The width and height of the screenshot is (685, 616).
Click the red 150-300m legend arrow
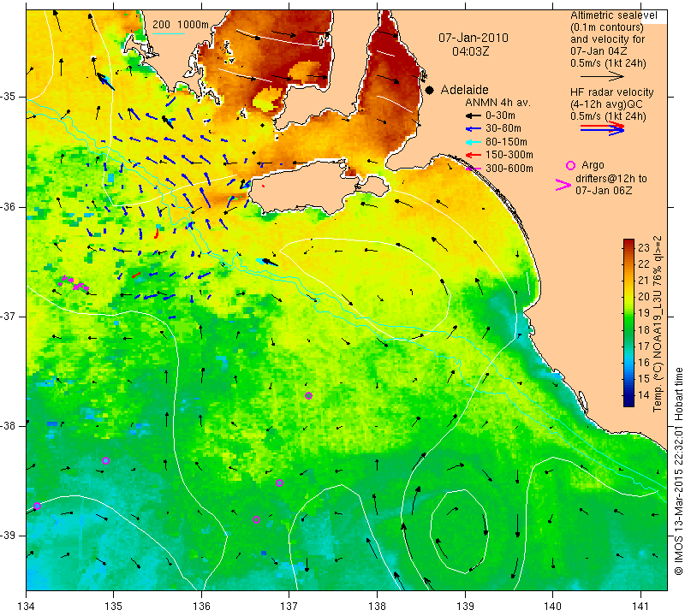pyautogui.click(x=473, y=155)
